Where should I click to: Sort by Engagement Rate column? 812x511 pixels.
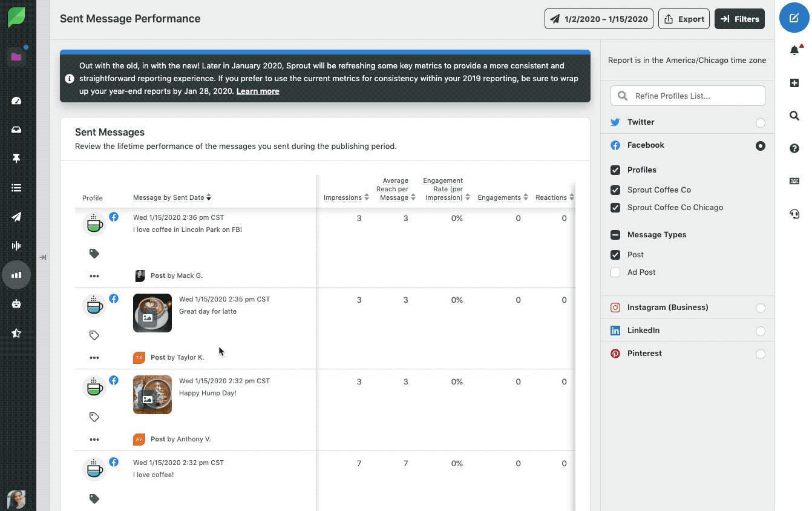(x=445, y=189)
